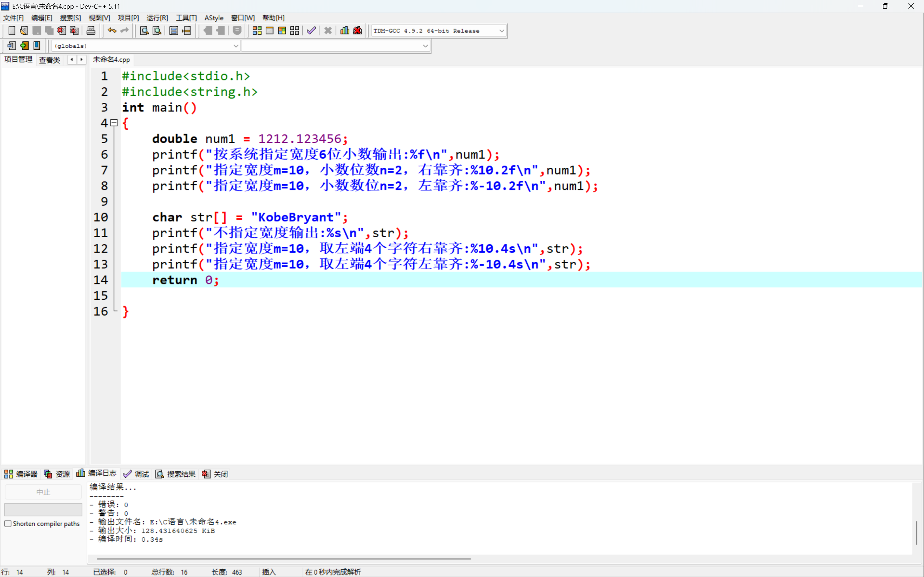Click the Find magnifier toolbar icon
Viewport: 924px width, 577px height.
pyautogui.click(x=144, y=31)
